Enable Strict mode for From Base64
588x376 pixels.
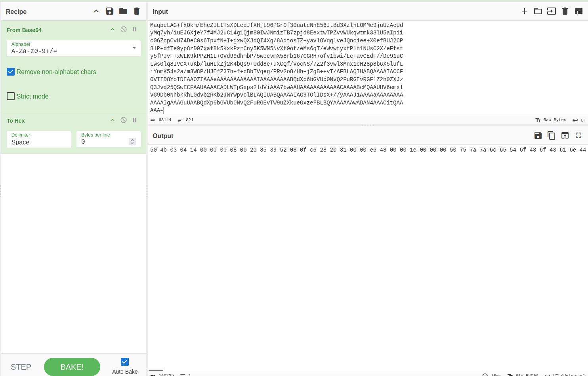tap(10, 96)
